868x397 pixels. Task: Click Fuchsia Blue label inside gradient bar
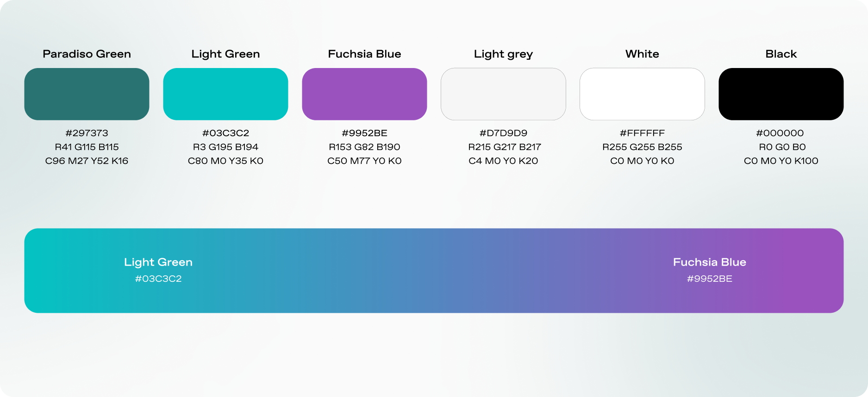(x=709, y=262)
